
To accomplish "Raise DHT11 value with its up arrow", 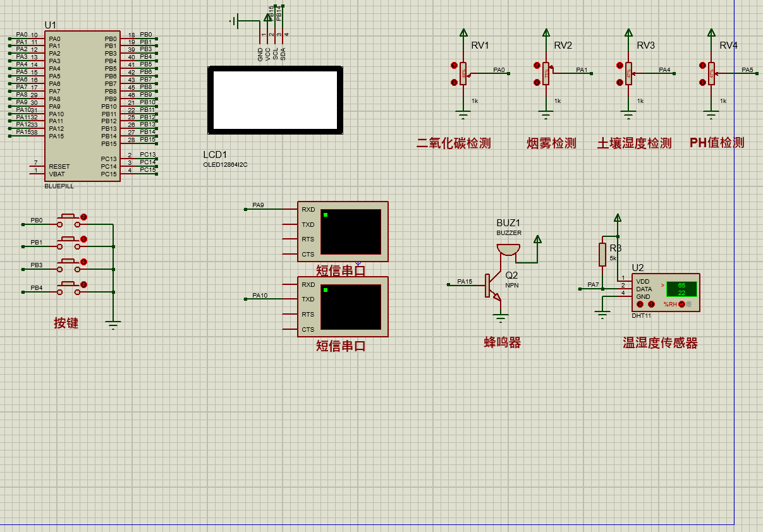I will (x=650, y=305).
